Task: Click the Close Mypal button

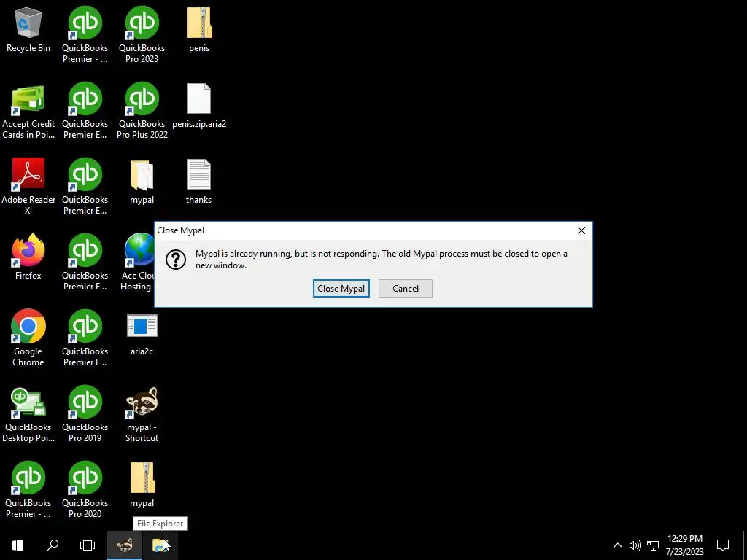Action: 341,288
